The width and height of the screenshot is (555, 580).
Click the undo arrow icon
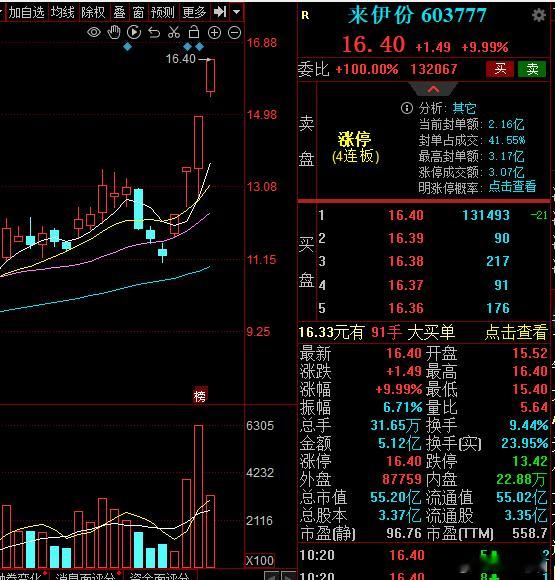154,33
